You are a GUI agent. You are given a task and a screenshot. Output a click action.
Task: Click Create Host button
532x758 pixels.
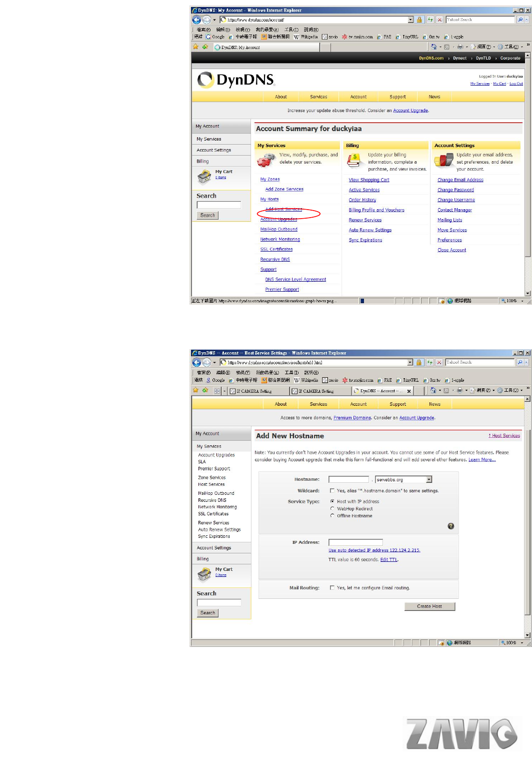[x=429, y=606]
